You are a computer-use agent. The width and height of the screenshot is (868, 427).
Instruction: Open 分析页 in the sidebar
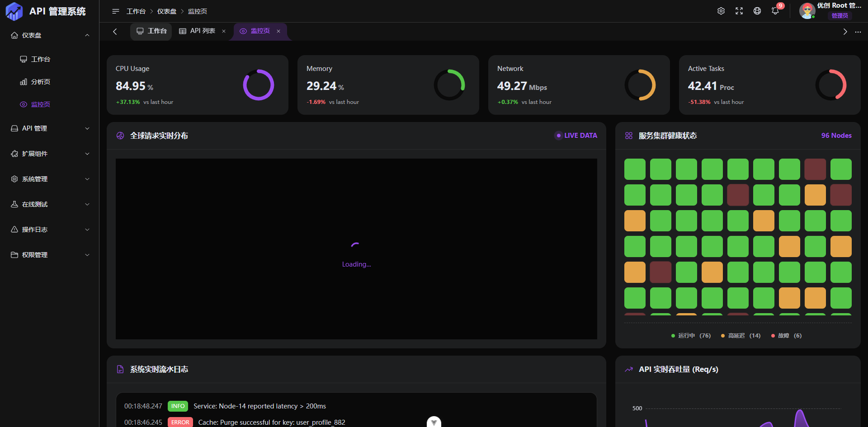click(x=40, y=82)
